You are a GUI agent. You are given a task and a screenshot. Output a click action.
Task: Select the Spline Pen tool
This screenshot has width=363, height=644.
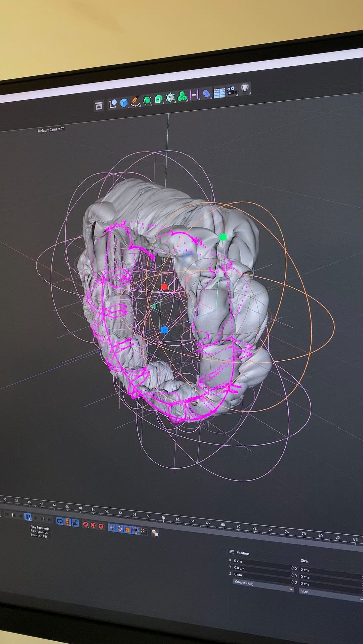(x=135, y=101)
